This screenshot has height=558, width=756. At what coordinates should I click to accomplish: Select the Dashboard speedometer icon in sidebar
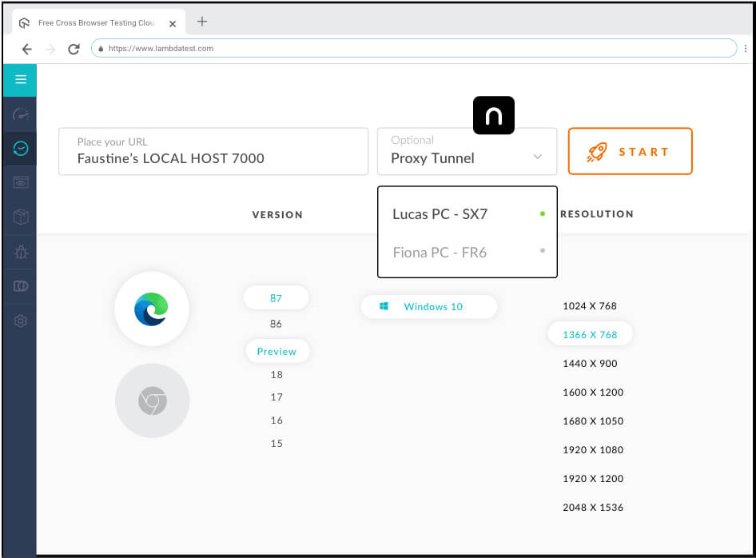click(19, 114)
